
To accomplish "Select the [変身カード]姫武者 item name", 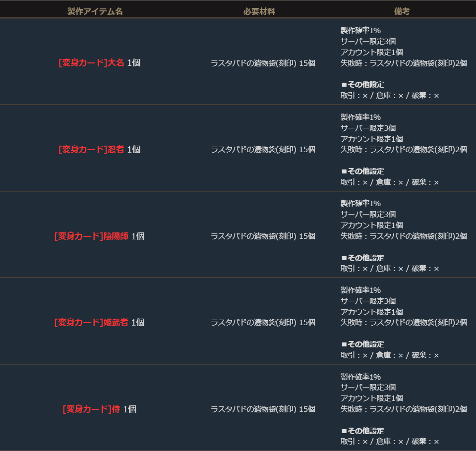I will coord(91,322).
